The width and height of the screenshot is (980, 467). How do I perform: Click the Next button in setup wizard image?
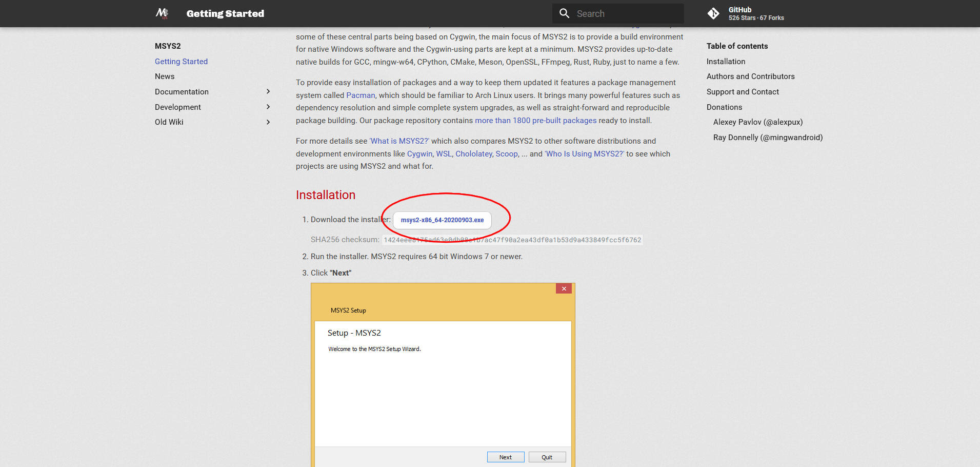pyautogui.click(x=505, y=457)
